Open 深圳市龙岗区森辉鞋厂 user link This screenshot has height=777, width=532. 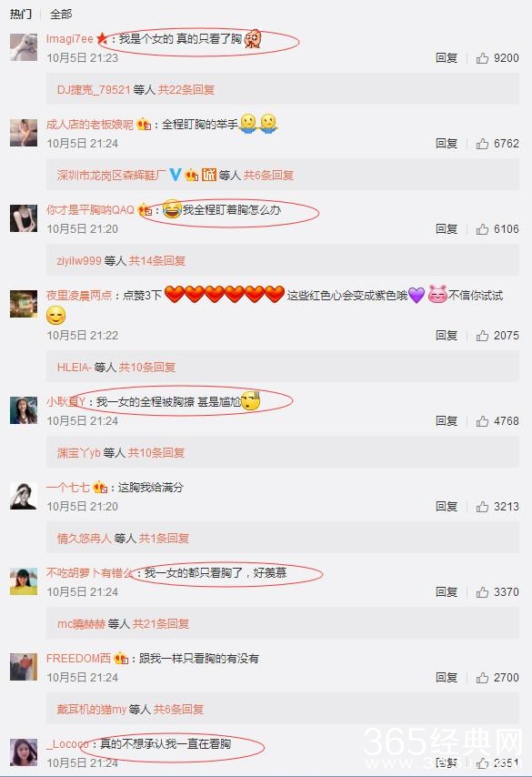pos(112,175)
